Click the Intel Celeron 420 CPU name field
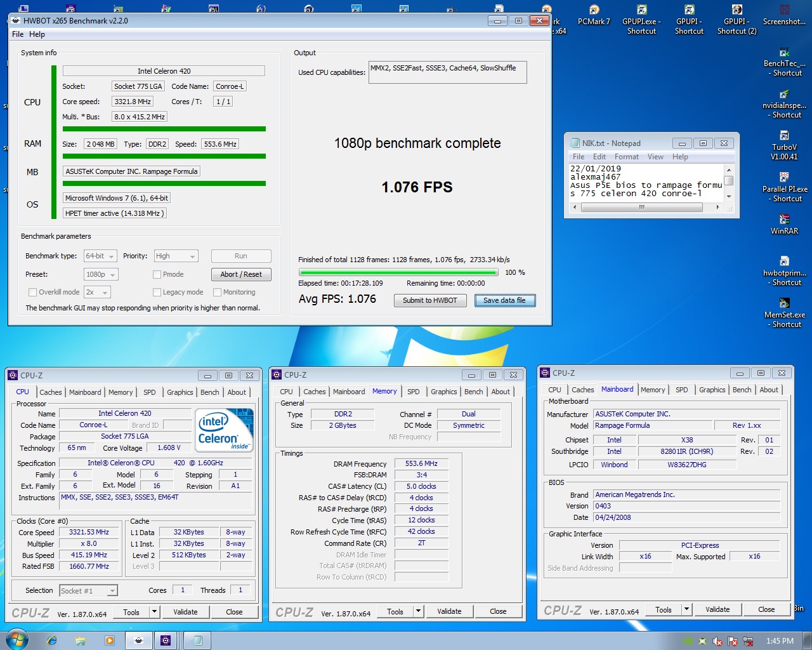 point(164,71)
